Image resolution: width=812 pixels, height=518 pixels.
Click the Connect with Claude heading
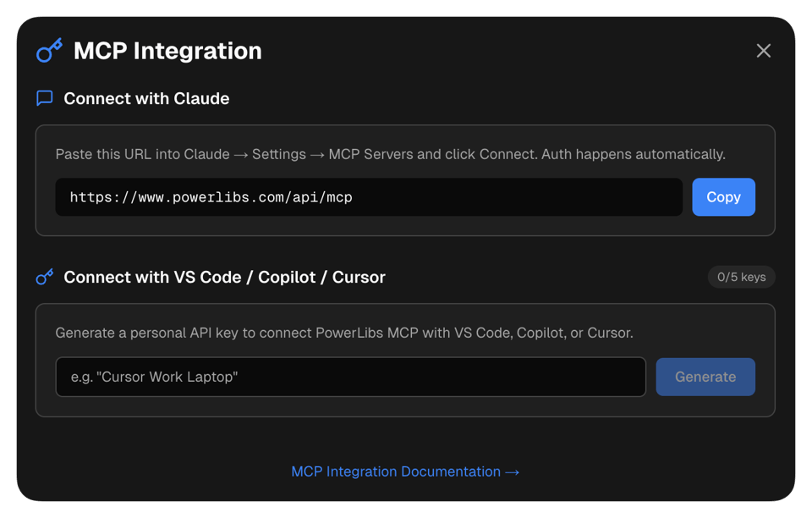(x=146, y=98)
